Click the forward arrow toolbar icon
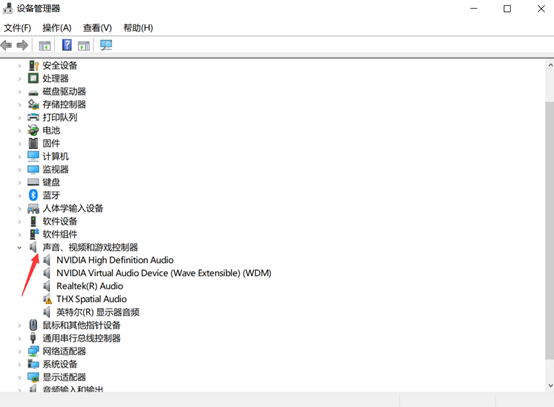The height and width of the screenshot is (407, 554). click(x=22, y=45)
